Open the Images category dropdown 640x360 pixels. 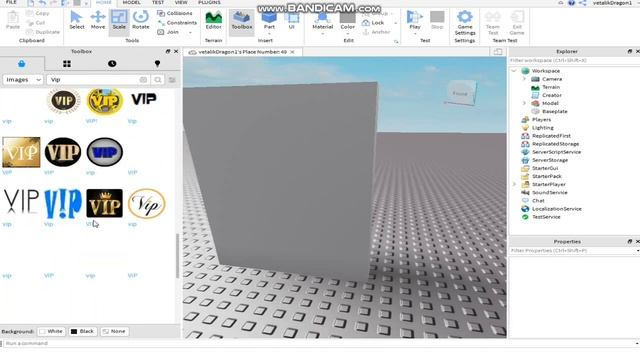coord(23,80)
